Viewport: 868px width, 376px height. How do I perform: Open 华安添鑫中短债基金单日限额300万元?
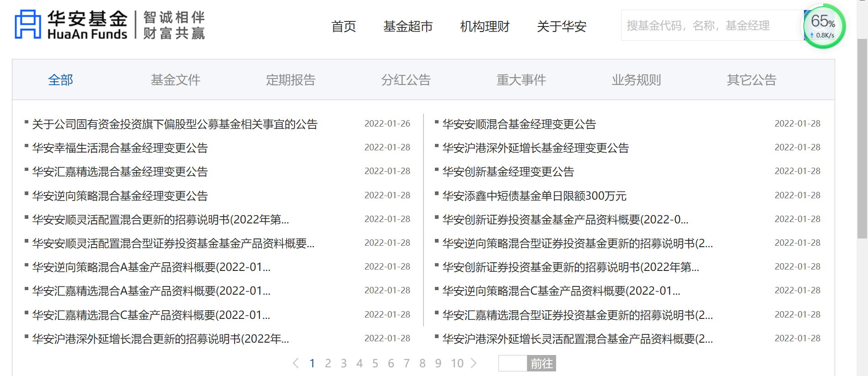(534, 196)
